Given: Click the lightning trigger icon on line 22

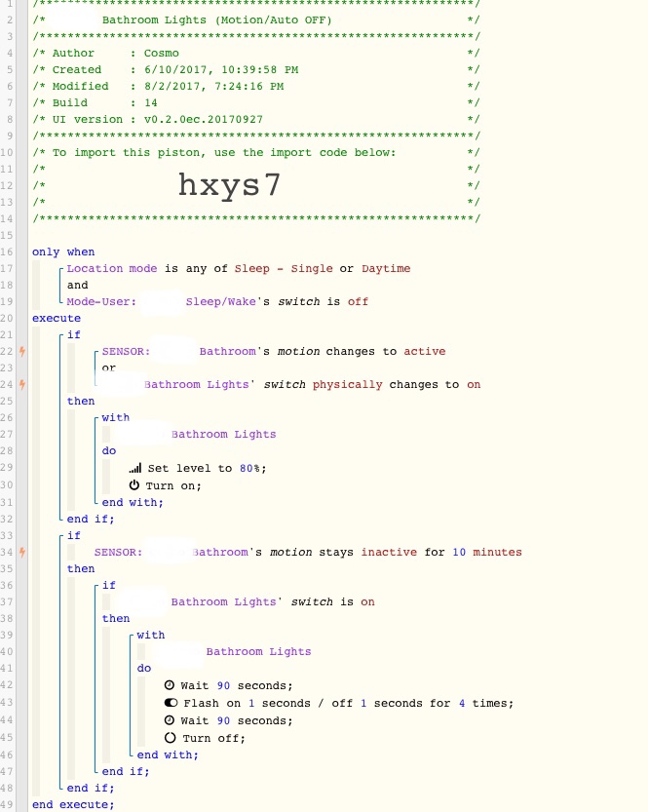Looking at the screenshot, I should (22, 351).
